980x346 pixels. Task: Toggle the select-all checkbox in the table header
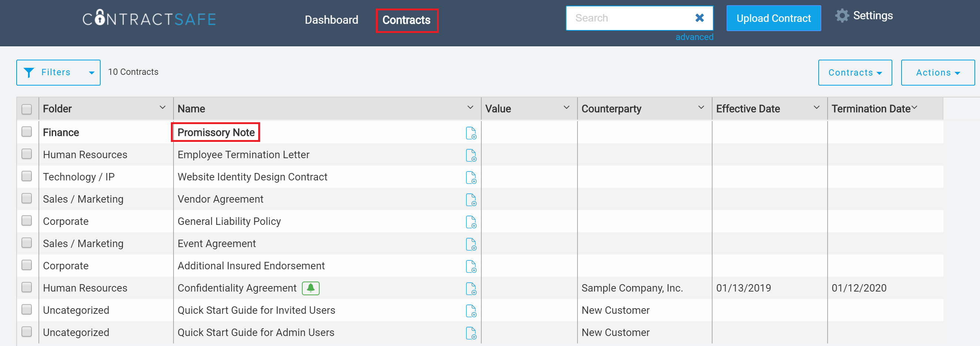(x=27, y=109)
